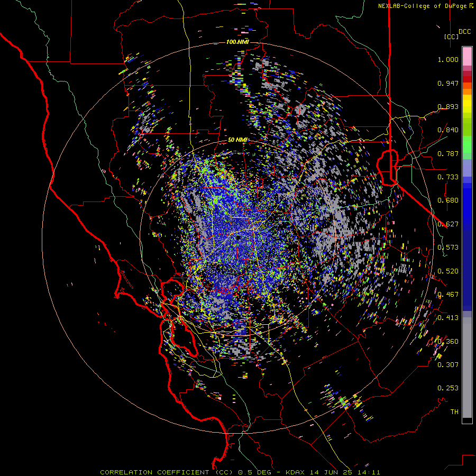The height and width of the screenshot is (476, 476).
Task: Select the 0.467 scale value
Action: 448,295
